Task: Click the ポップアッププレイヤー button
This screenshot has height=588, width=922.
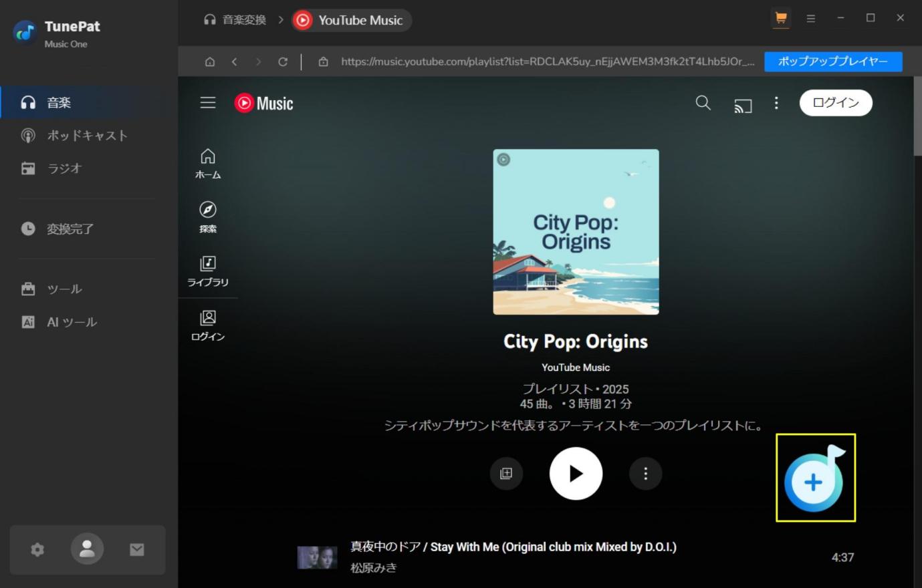Action: [x=833, y=61]
